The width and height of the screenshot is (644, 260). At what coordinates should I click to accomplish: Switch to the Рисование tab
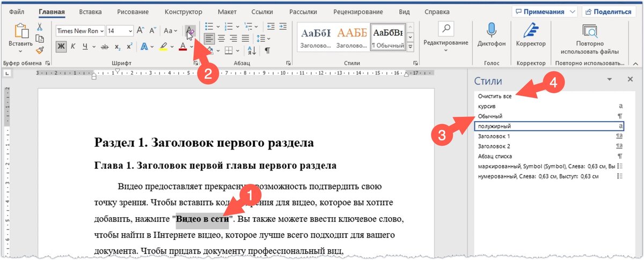click(x=133, y=11)
